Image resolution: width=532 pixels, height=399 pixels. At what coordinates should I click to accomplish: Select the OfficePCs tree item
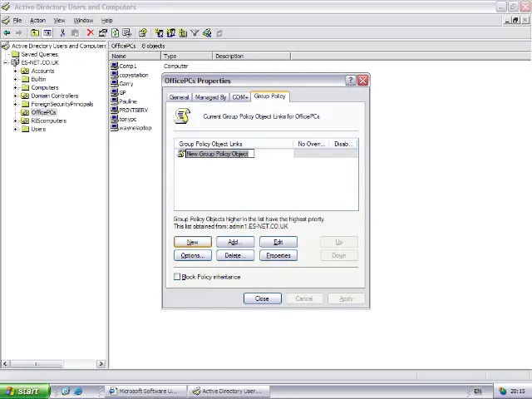[x=43, y=112]
